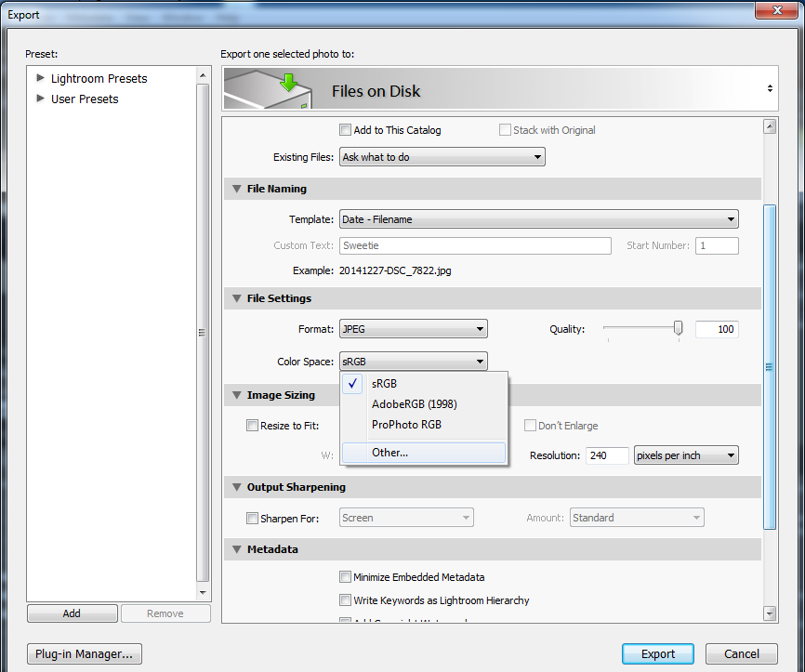Open the Format dropdown set to JPEG
Image resolution: width=805 pixels, height=672 pixels.
click(414, 329)
